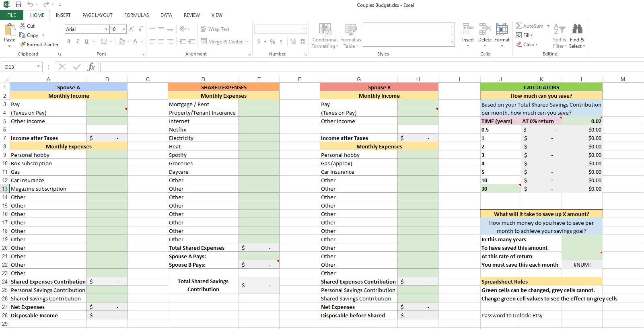This screenshot has width=644, height=329.
Task: Switch to DATA tab
Action: tap(166, 15)
